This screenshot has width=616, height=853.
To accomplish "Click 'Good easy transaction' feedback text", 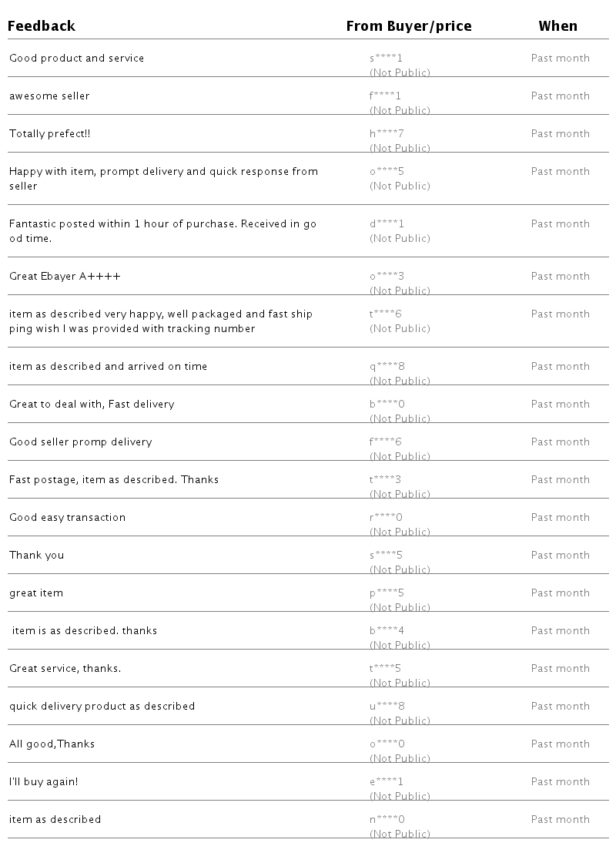I will click(x=67, y=518).
